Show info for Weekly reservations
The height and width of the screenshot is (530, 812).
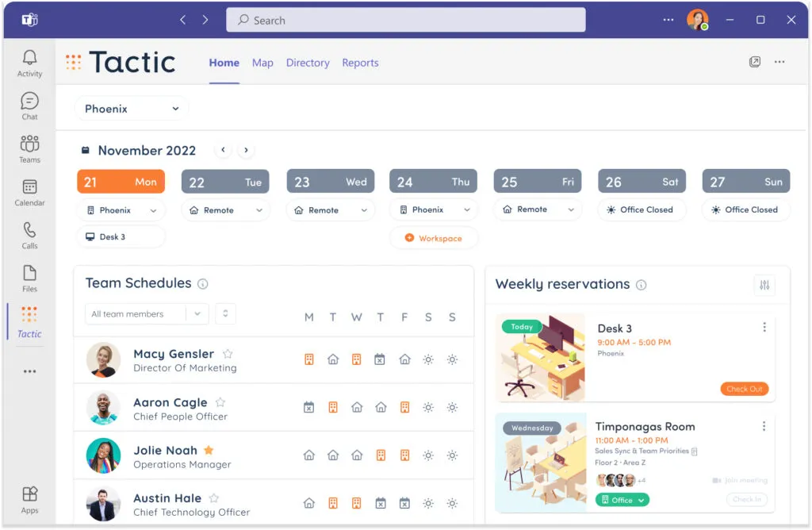pos(641,285)
